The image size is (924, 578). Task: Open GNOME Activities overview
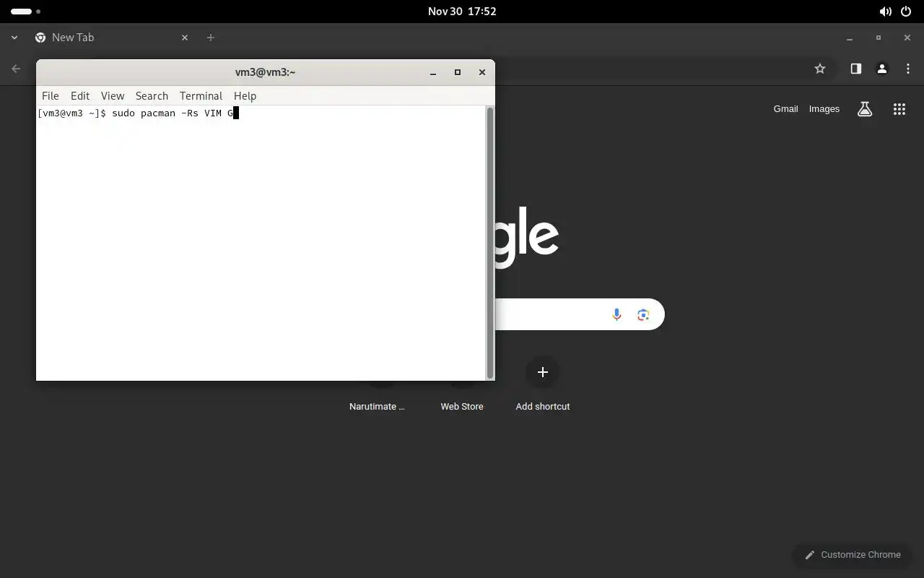point(26,12)
